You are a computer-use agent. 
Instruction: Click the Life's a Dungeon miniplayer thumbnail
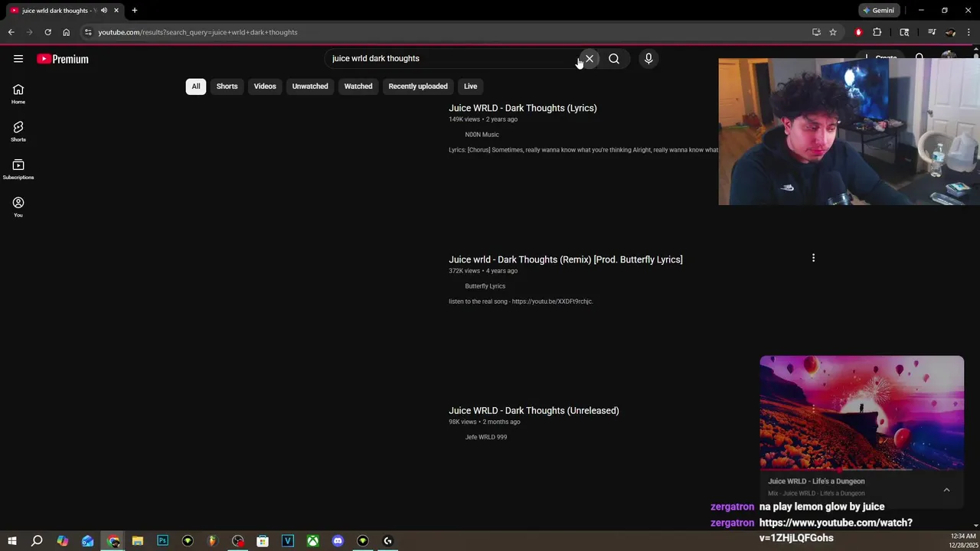tap(862, 412)
